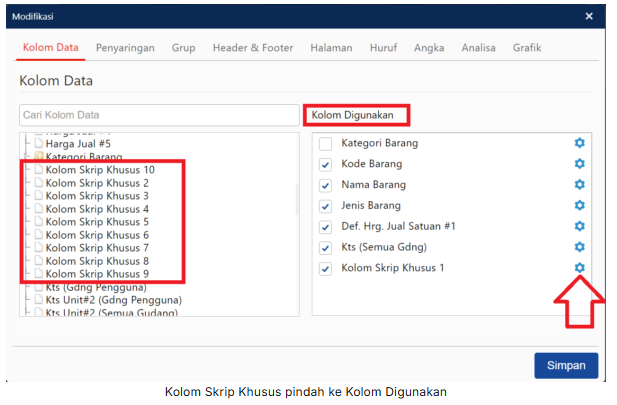Image resolution: width=617 pixels, height=405 pixels.
Task: Click the column list vertical scrollbar
Action: click(x=296, y=200)
